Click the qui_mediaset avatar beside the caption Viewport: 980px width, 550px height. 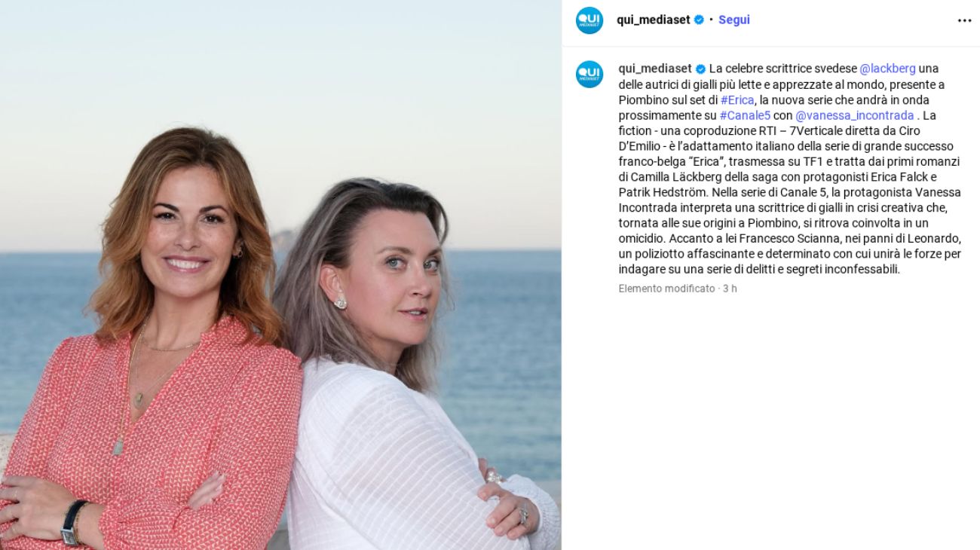[590, 74]
